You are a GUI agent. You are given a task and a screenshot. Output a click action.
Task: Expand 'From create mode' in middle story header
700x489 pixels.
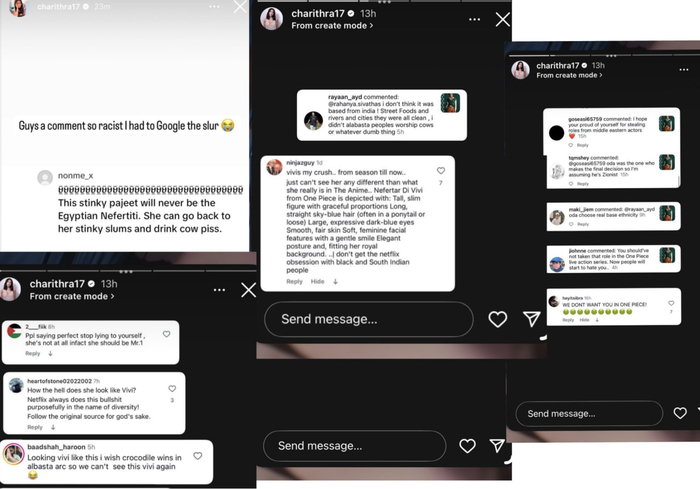pyautogui.click(x=332, y=25)
